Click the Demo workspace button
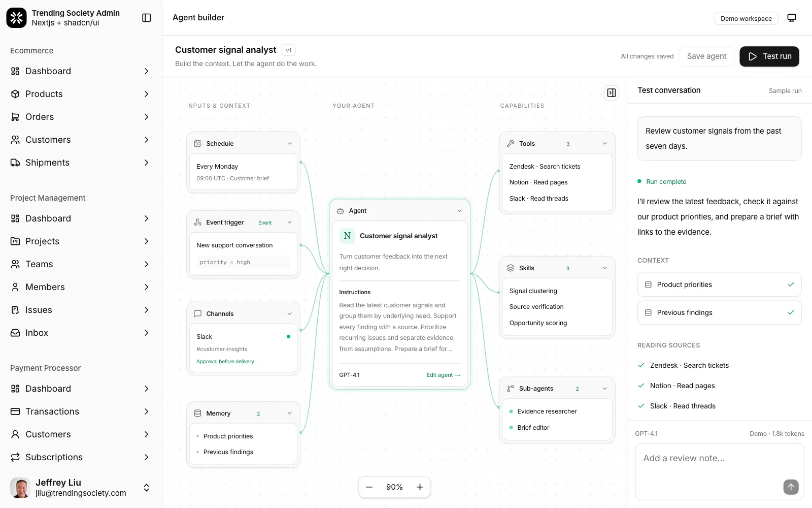 click(746, 18)
